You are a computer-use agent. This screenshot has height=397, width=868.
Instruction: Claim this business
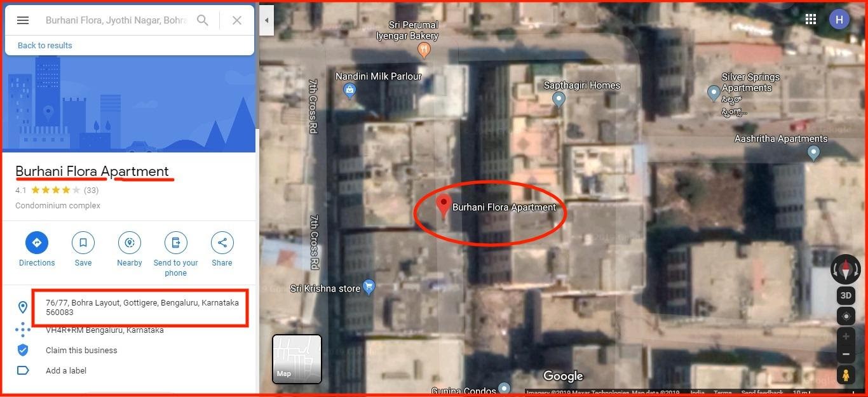(x=81, y=351)
